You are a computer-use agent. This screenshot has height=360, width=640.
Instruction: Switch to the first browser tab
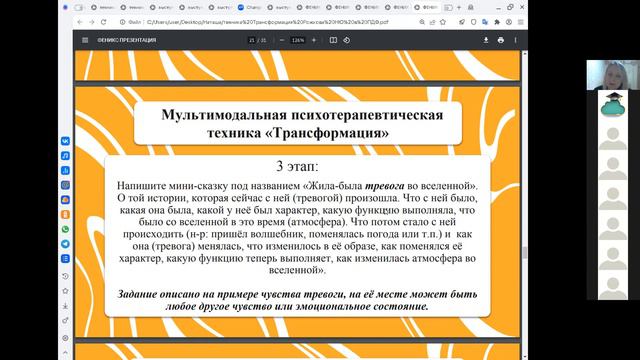pos(103,7)
